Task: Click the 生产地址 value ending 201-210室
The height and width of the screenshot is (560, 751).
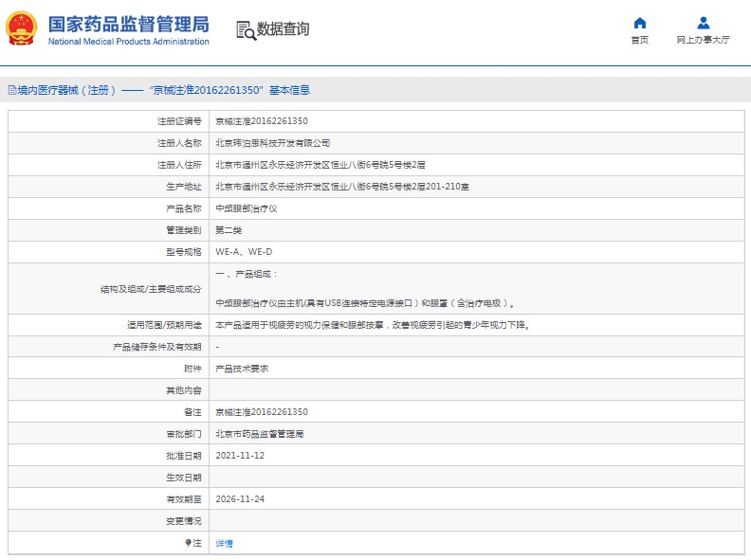Action: pyautogui.click(x=342, y=186)
